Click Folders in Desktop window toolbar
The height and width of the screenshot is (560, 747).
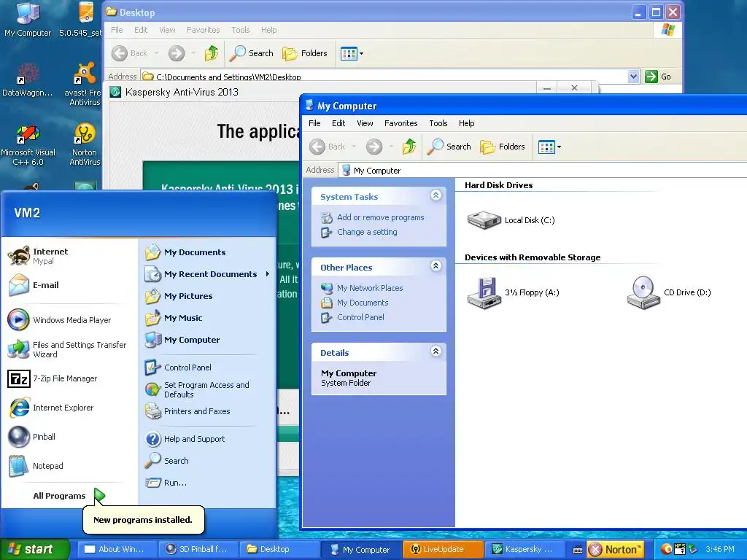[x=305, y=53]
